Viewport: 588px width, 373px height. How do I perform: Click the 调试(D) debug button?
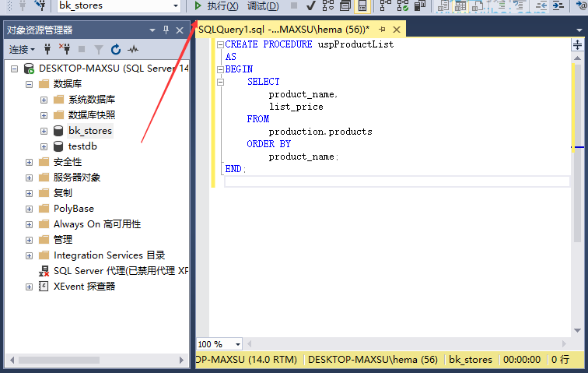coord(263,5)
